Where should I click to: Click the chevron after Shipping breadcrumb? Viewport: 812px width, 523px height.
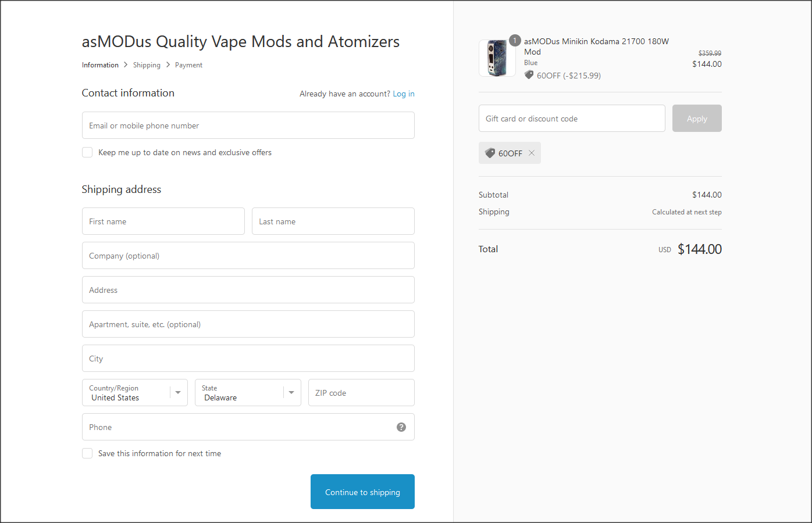click(168, 65)
